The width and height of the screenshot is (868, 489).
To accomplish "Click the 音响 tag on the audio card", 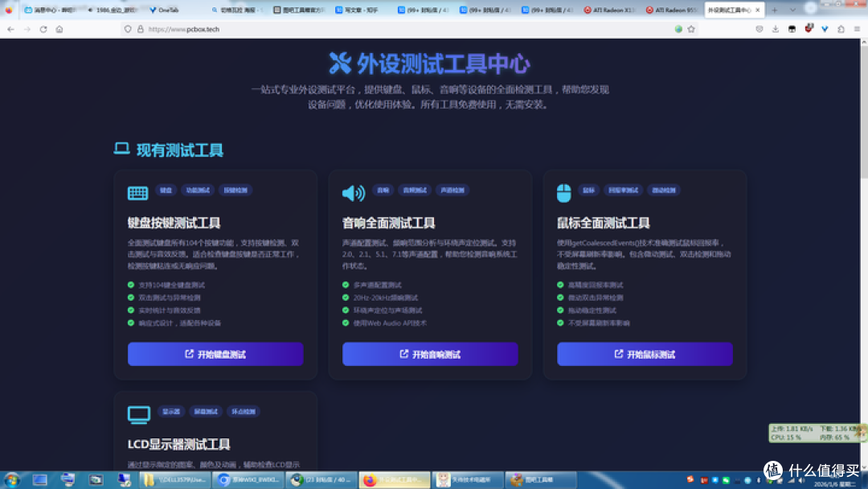I will [x=383, y=191].
